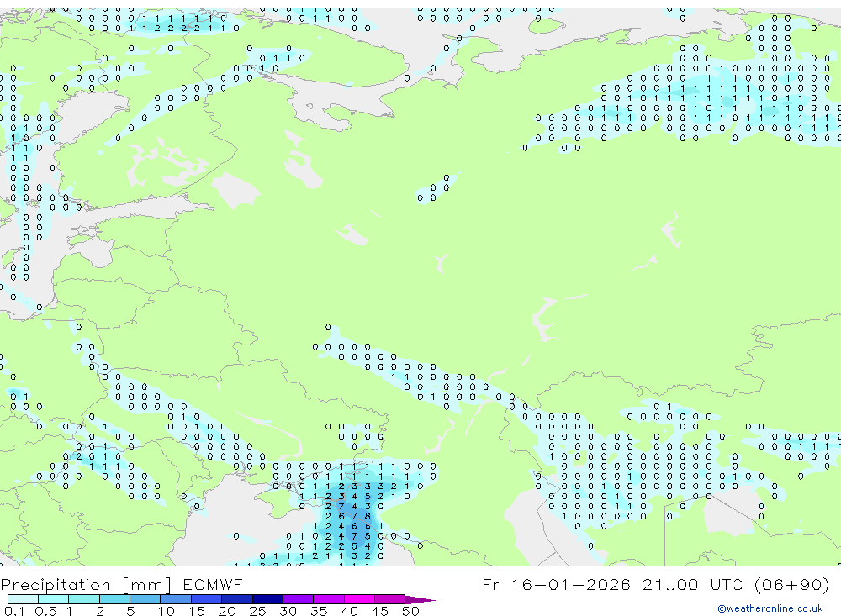841x616 pixels.
Task: Select the legend swatch between 2 and 5
Action: point(114,599)
